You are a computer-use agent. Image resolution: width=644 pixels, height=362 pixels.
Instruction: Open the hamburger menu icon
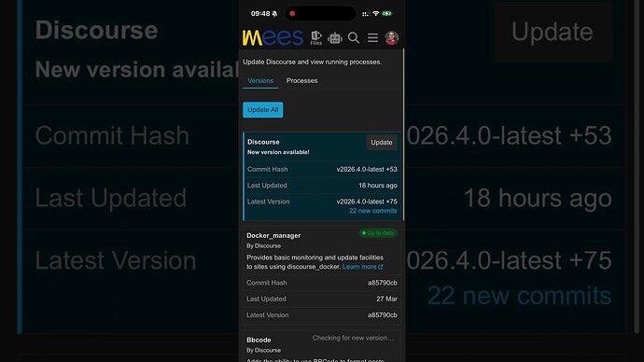point(372,37)
